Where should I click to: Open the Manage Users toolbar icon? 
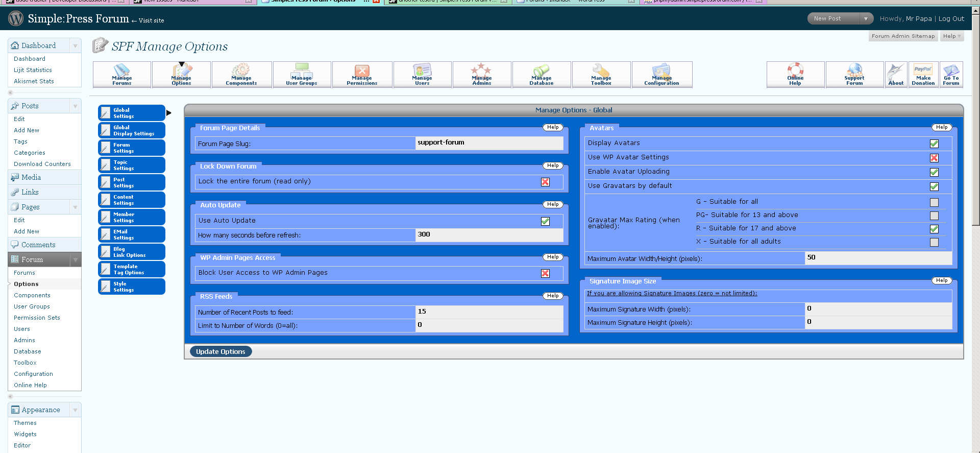(422, 75)
